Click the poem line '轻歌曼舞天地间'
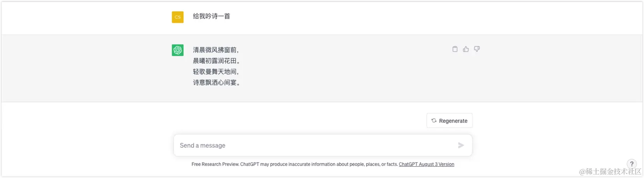This screenshot has width=644, height=178. [x=215, y=72]
